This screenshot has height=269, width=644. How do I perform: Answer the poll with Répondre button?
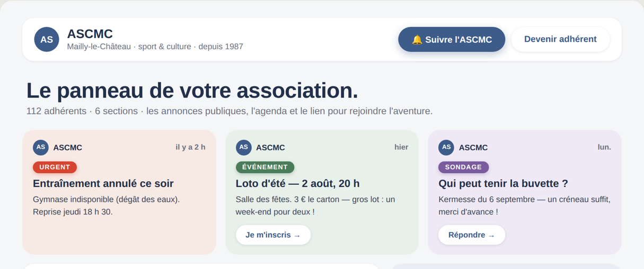[472, 235]
